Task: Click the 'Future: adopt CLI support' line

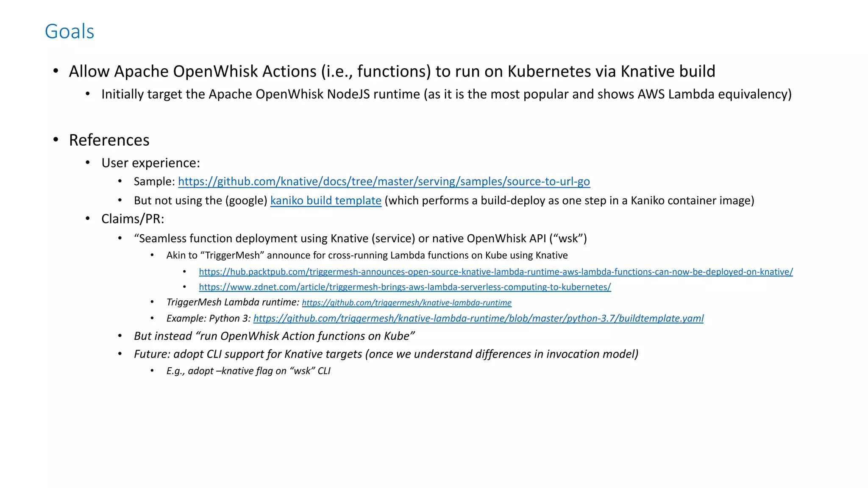Action: [x=386, y=354]
